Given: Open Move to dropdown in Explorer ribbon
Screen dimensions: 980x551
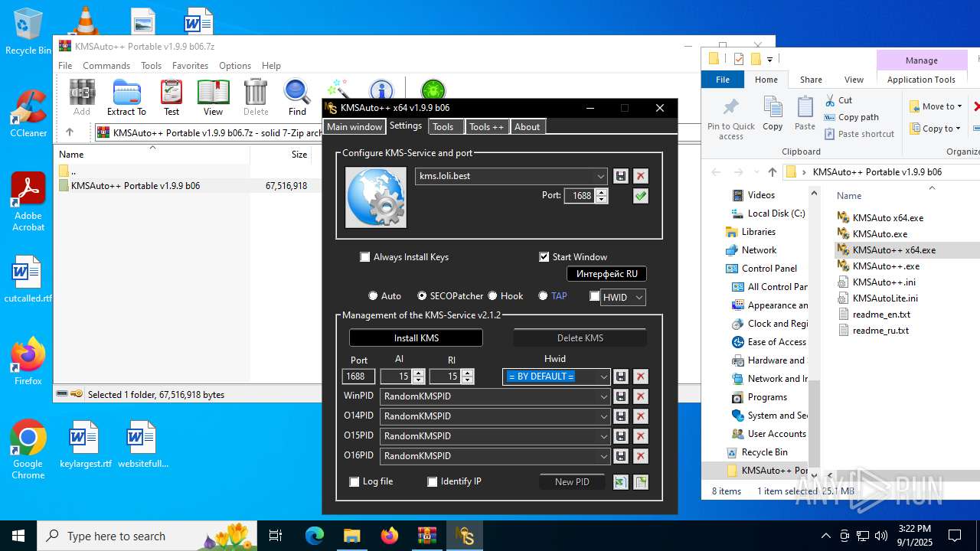Looking at the screenshot, I should (937, 106).
